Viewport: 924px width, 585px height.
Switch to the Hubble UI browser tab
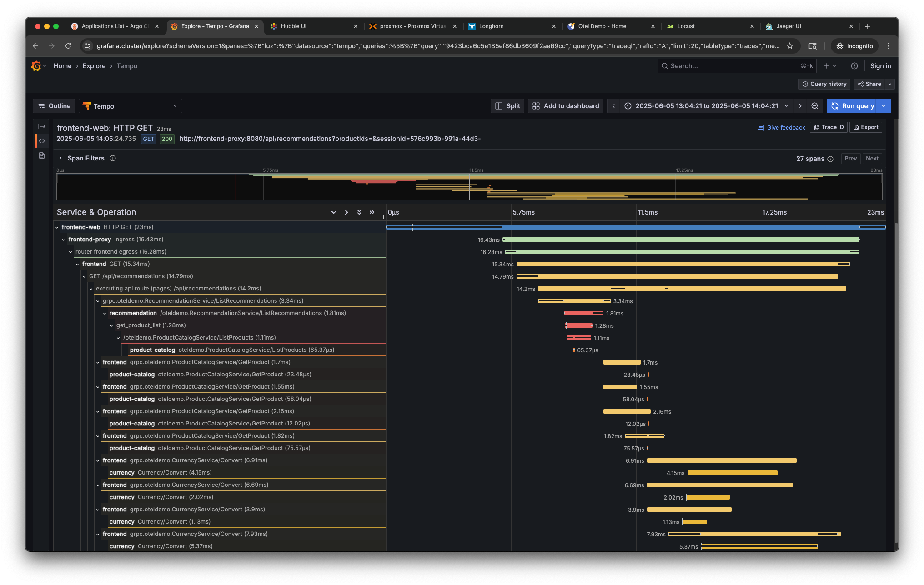click(x=294, y=26)
